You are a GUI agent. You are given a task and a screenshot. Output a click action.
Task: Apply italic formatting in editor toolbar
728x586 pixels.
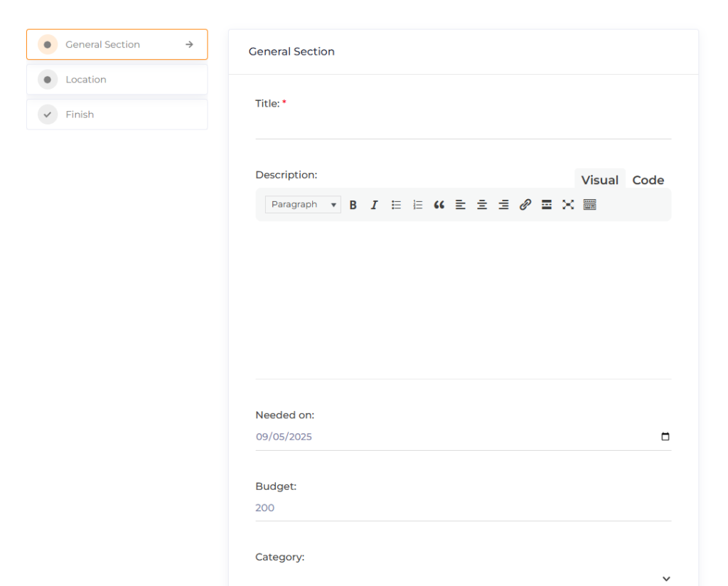[x=374, y=205]
